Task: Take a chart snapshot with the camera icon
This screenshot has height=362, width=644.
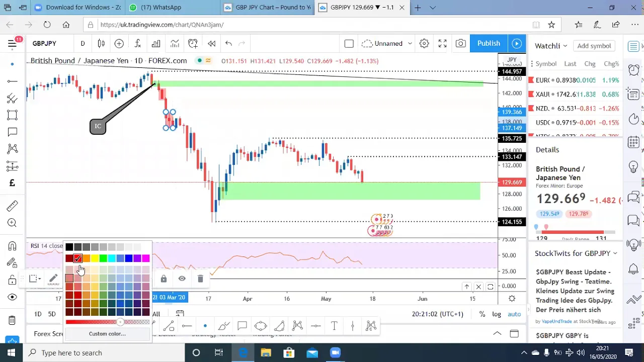Action: (x=460, y=44)
